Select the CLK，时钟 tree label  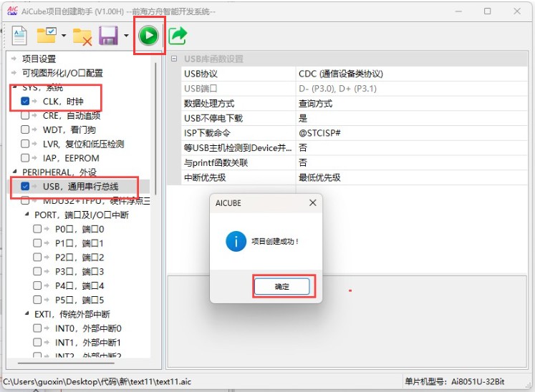point(63,102)
